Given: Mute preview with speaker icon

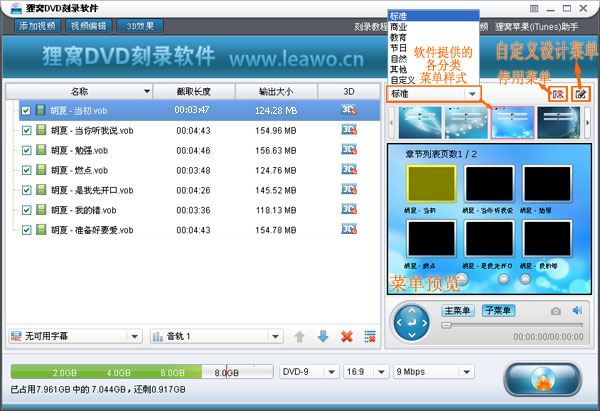Looking at the screenshot, I should pyautogui.click(x=577, y=310).
